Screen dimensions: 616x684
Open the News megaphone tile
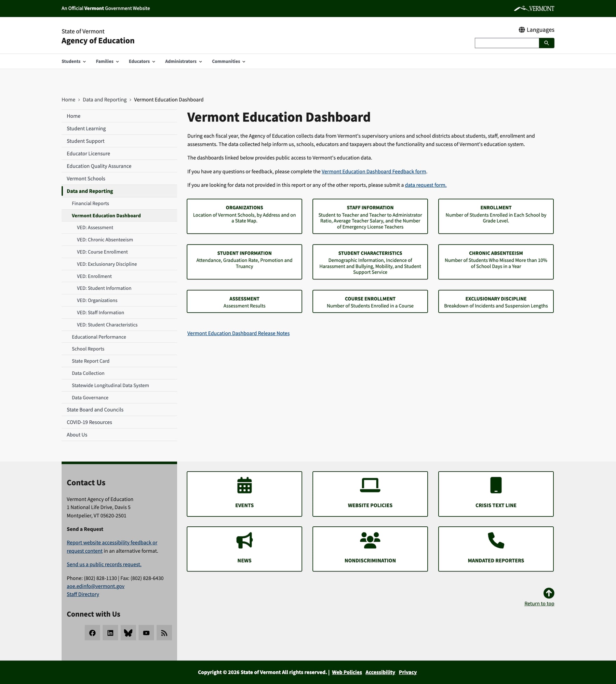(244, 549)
